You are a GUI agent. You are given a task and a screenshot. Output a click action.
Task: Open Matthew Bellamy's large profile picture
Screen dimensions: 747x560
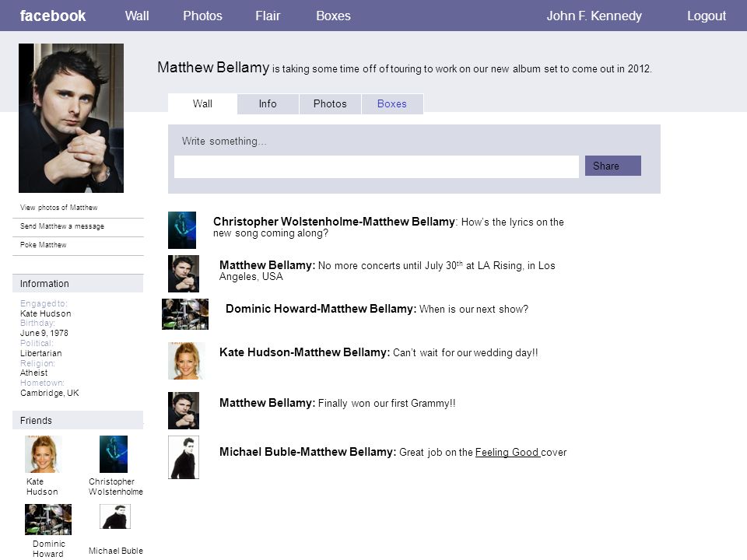click(x=71, y=118)
